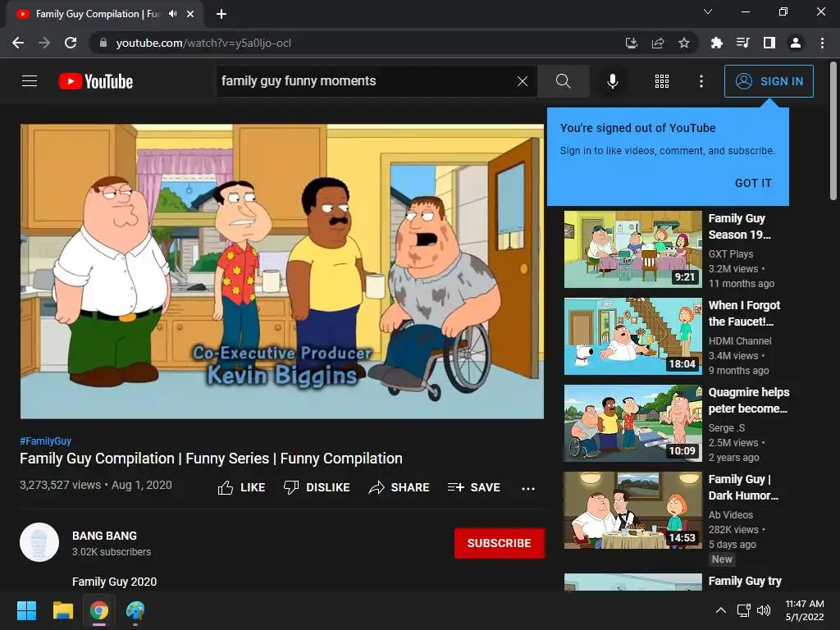Click the SIGN IN button
Viewport: 840px width, 630px height.
769,81
